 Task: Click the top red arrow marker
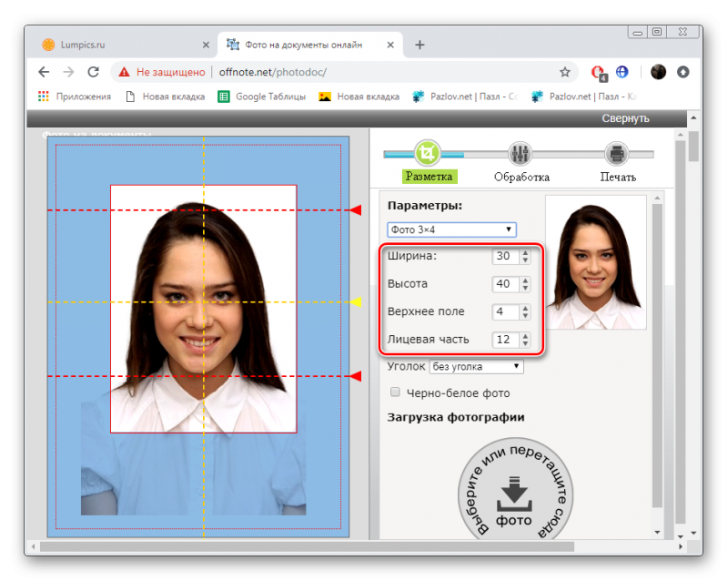point(355,210)
